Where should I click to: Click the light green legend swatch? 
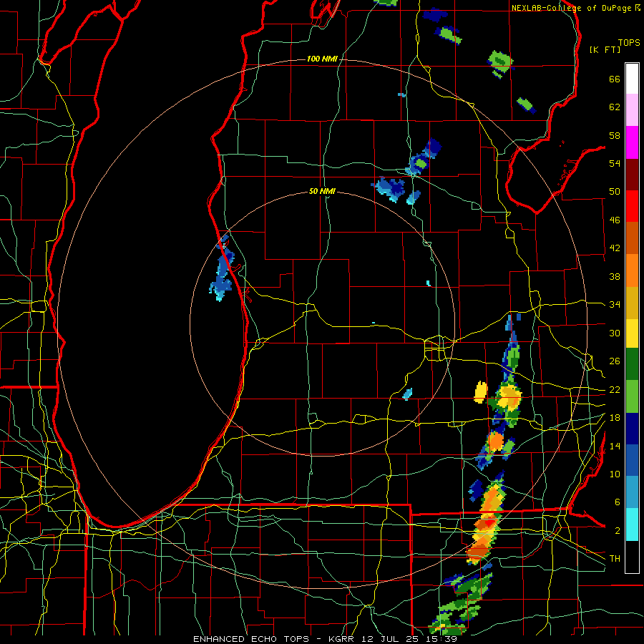632,396
